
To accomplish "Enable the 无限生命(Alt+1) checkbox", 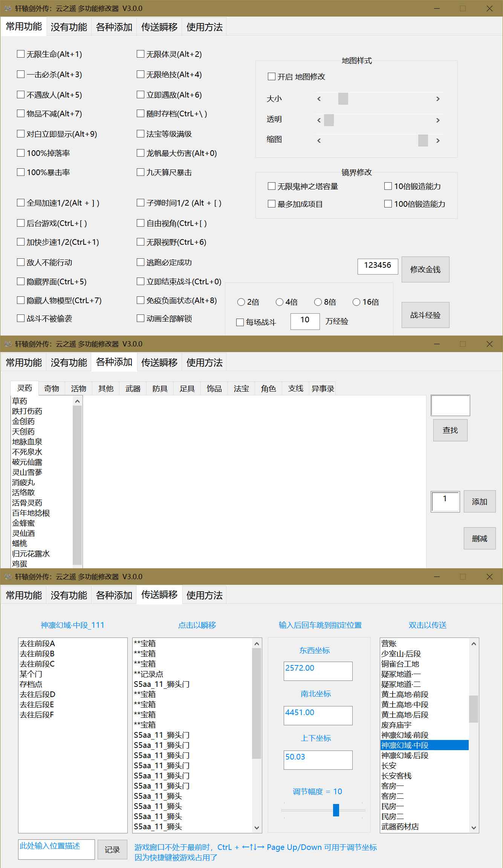I will (x=21, y=54).
